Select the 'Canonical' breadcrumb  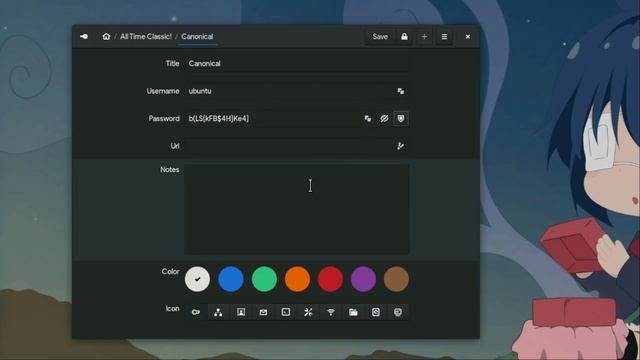197,37
